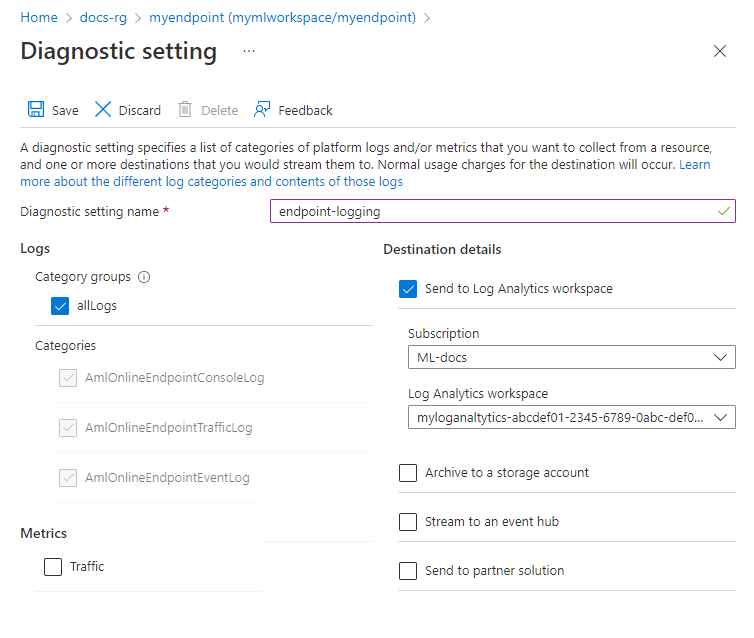Open the ellipsis more options menu
This screenshot has width=754, height=638.
[x=248, y=51]
